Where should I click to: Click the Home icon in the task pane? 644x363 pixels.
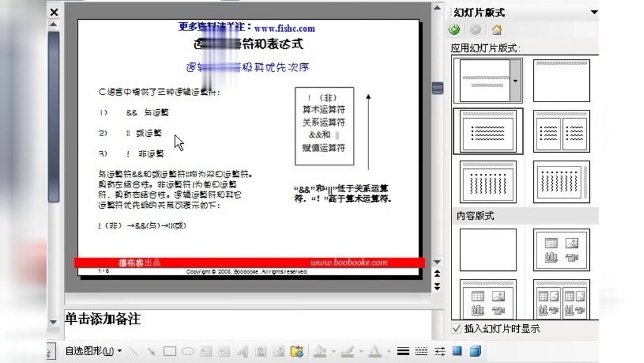[x=497, y=29]
